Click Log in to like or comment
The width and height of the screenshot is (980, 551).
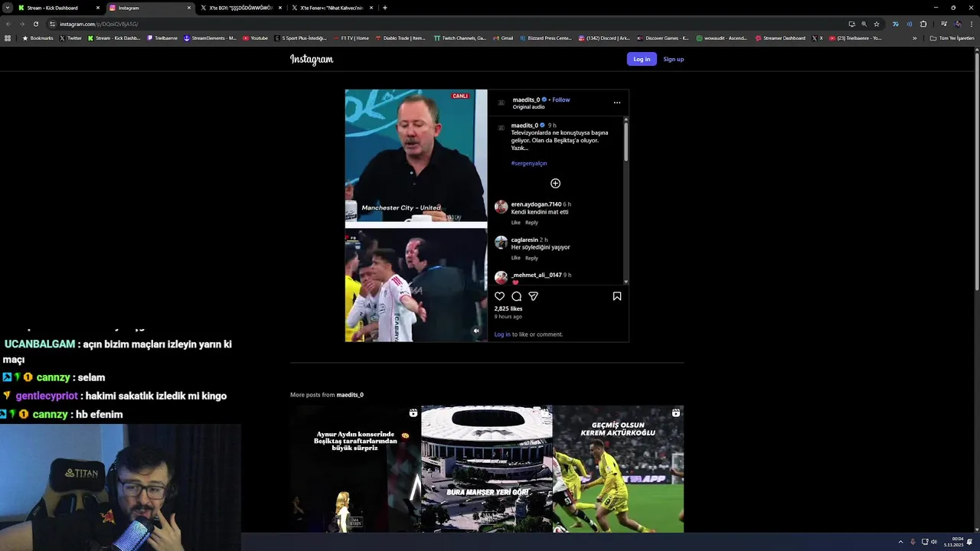pyautogui.click(x=502, y=334)
